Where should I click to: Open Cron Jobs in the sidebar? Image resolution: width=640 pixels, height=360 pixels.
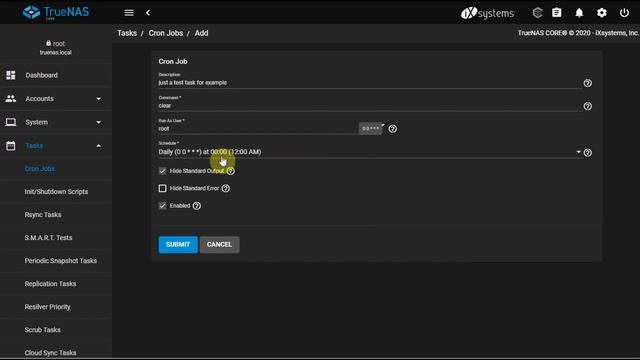tap(40, 169)
